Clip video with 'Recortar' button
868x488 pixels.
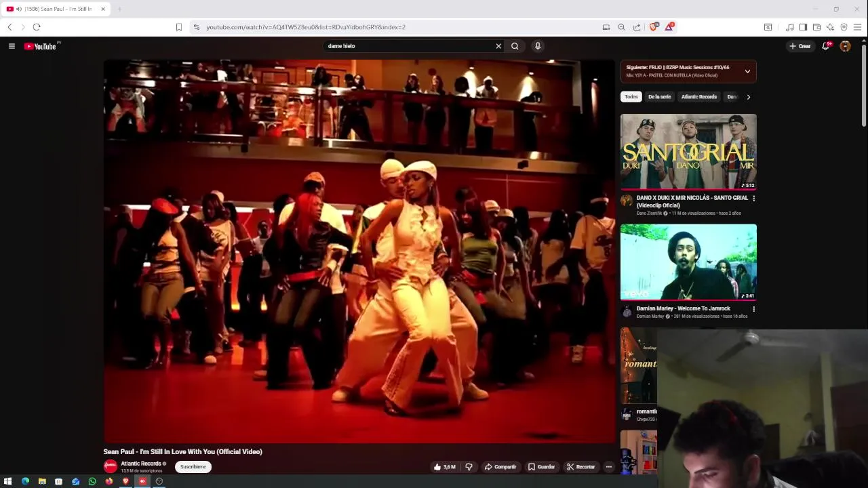[581, 467]
